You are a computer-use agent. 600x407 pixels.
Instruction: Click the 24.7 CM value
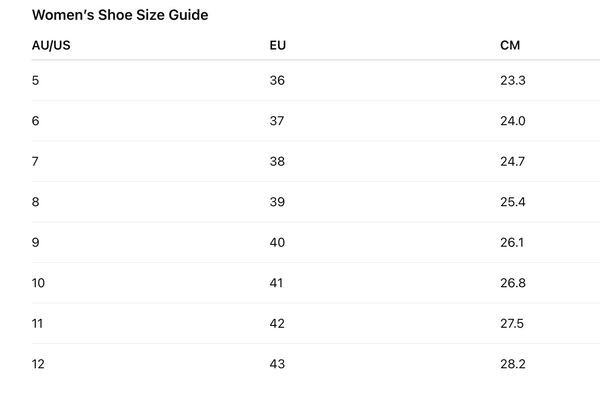(x=512, y=161)
